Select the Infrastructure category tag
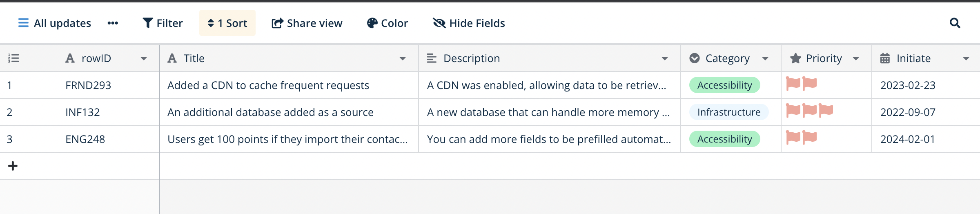 (x=728, y=112)
